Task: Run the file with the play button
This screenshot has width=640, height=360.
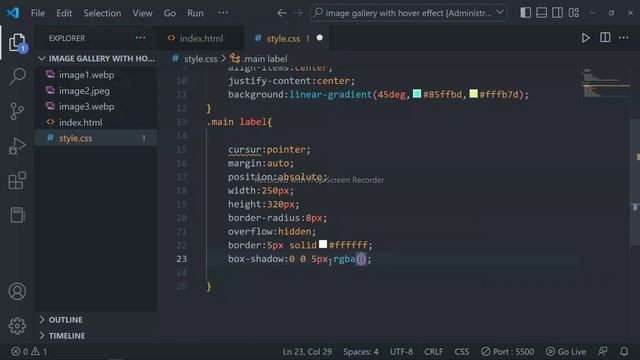Action: pyautogui.click(x=585, y=38)
